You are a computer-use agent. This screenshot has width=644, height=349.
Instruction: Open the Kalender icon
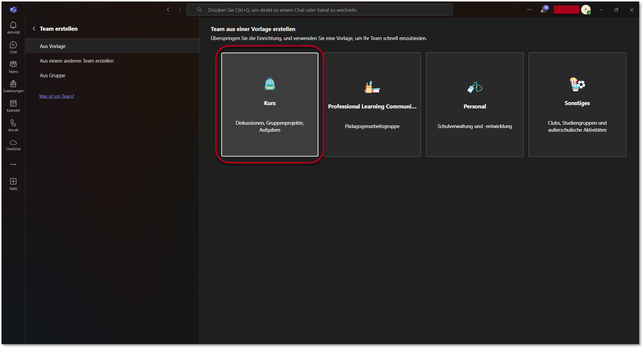[13, 106]
